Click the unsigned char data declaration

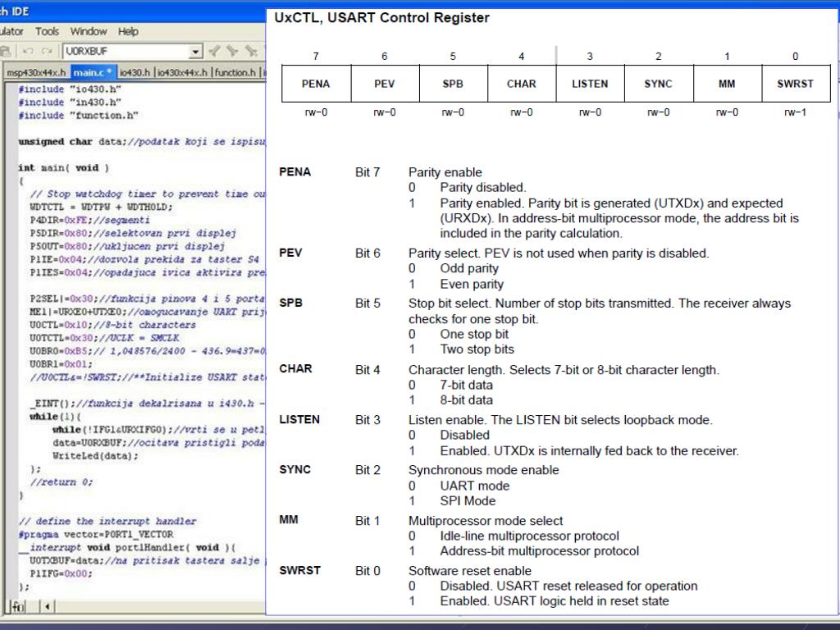point(141,141)
